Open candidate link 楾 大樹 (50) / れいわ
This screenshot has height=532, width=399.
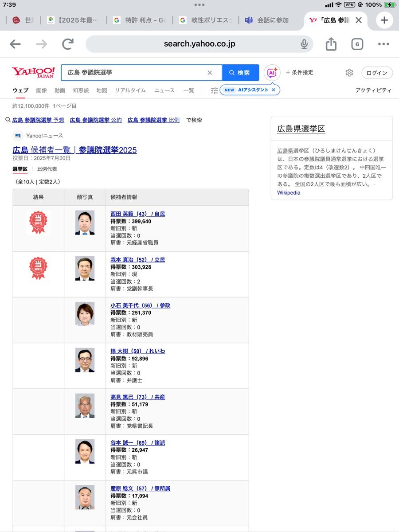[x=137, y=351]
